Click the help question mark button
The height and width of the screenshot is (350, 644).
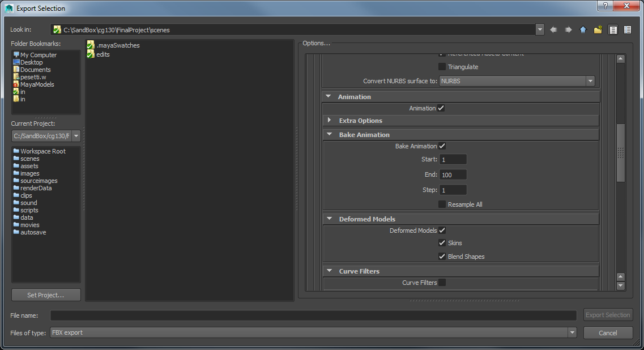coord(605,6)
